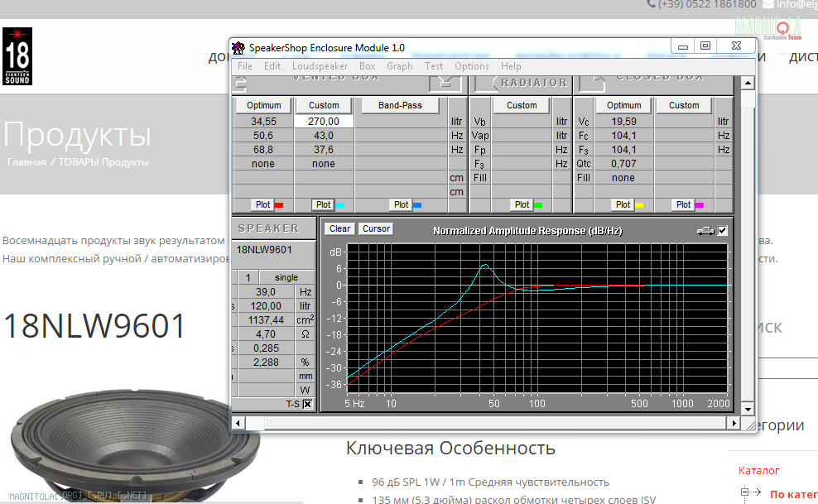Screen dimensions: 818x504
Task: Click the 'Каталог' link on webpage
Action: coord(758,471)
